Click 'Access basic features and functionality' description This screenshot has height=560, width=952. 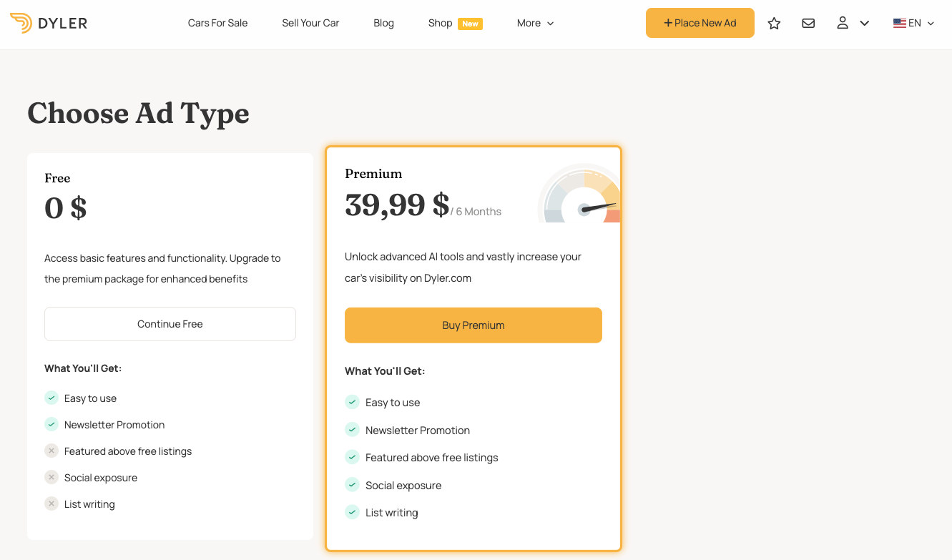coord(162,269)
